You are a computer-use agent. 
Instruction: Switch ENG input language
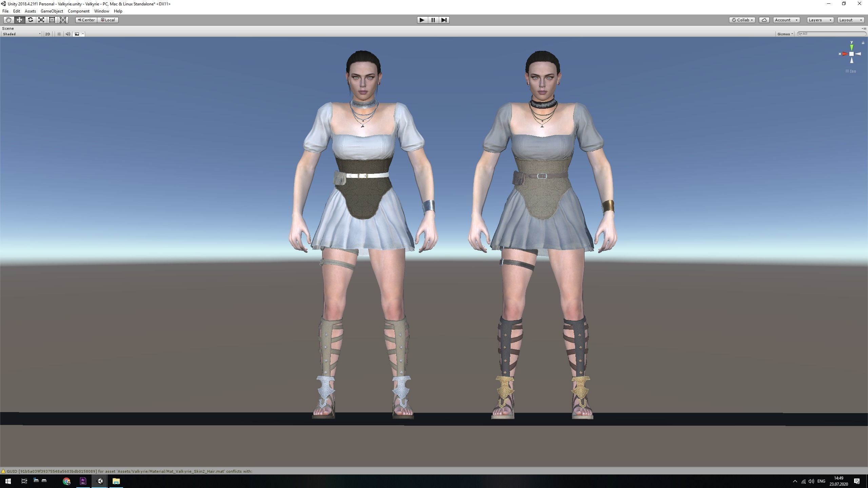(821, 481)
